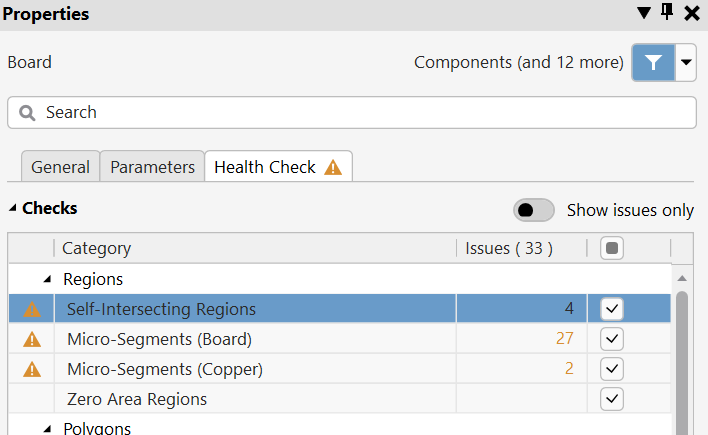Toggle the Show issues only switch

pyautogui.click(x=534, y=210)
